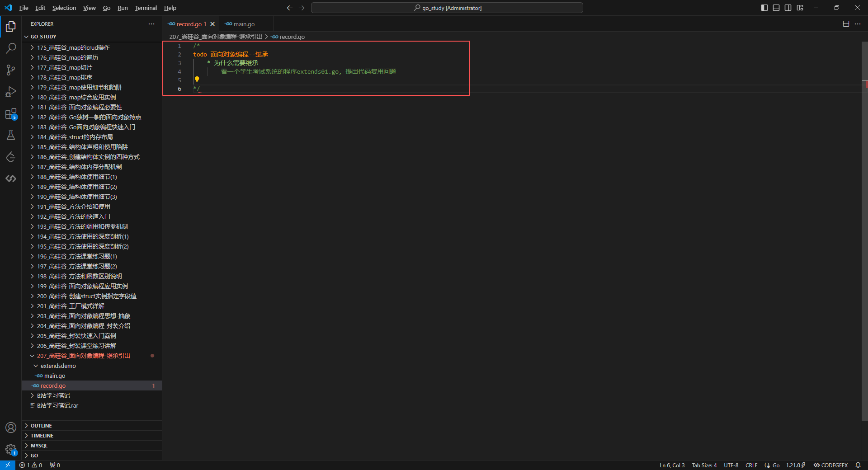Open main.go in the explorer tree
This screenshot has width=868, height=470.
coord(92,376)
